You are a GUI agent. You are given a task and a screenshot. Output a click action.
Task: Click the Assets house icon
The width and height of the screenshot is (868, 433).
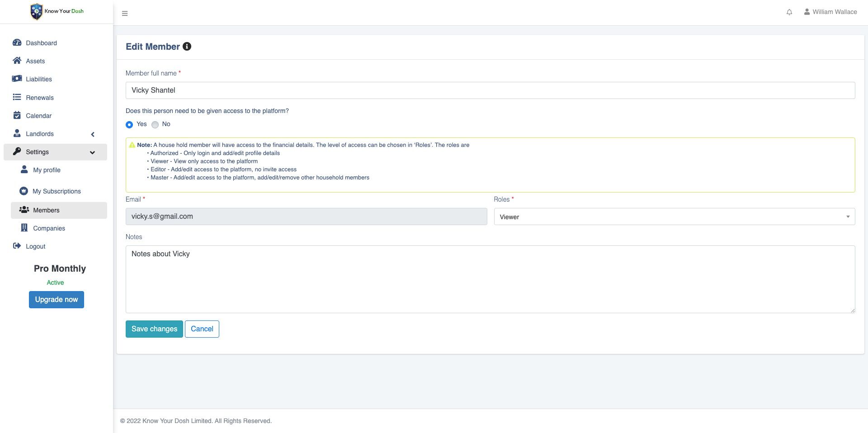tap(17, 61)
